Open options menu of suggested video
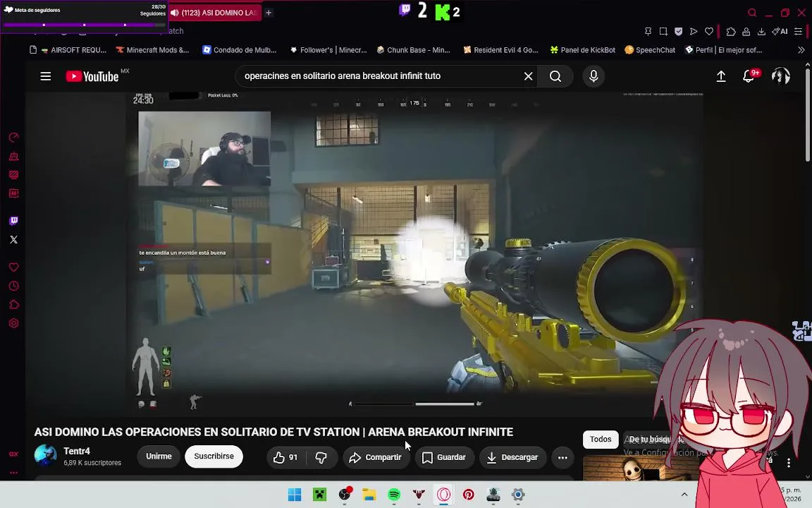 (x=788, y=462)
